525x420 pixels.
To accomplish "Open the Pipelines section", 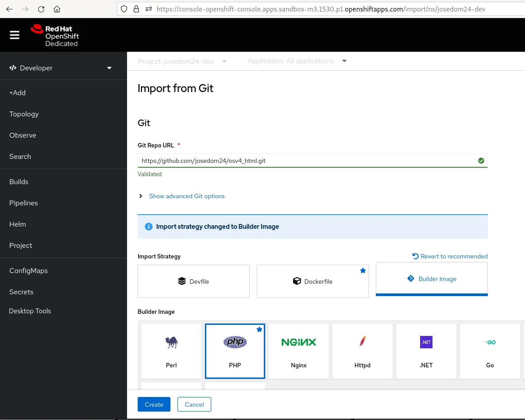I will (x=23, y=203).
